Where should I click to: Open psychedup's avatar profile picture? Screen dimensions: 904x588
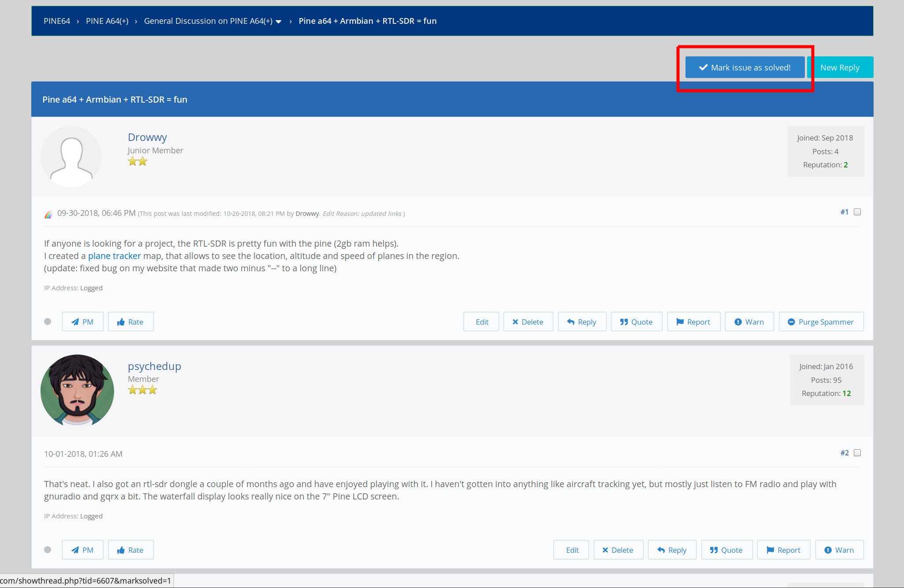(77, 391)
